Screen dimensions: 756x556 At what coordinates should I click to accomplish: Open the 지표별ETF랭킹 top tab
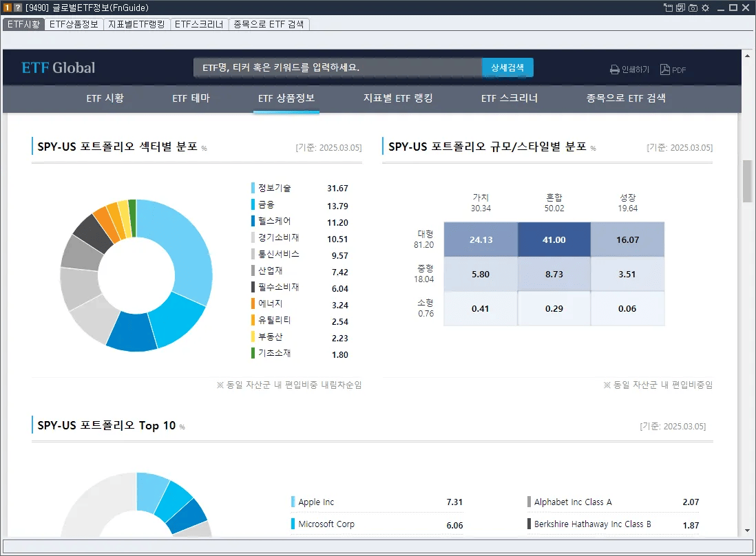[136, 24]
